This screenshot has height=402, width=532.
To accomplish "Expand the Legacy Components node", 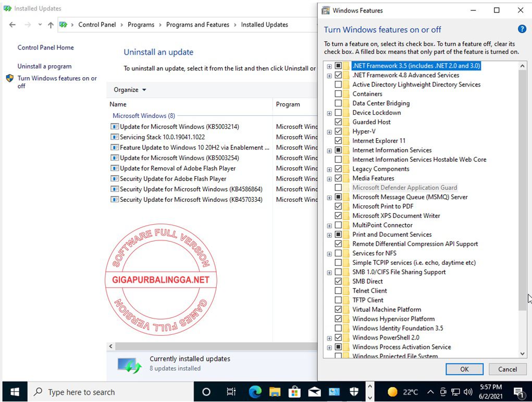I will point(329,169).
